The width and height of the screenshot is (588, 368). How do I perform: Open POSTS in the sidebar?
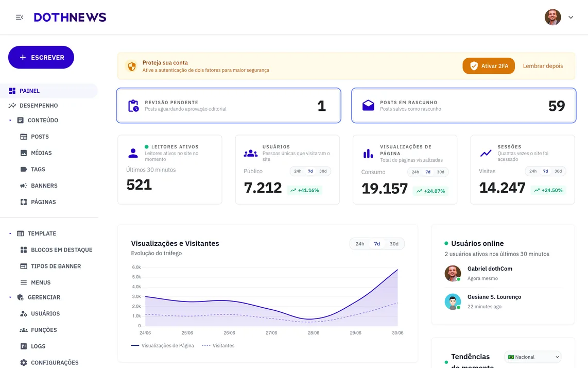pos(40,137)
